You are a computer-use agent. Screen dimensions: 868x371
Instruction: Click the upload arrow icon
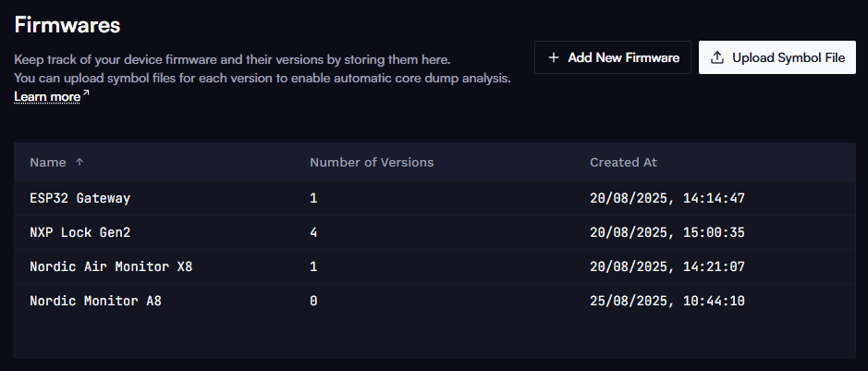click(717, 57)
